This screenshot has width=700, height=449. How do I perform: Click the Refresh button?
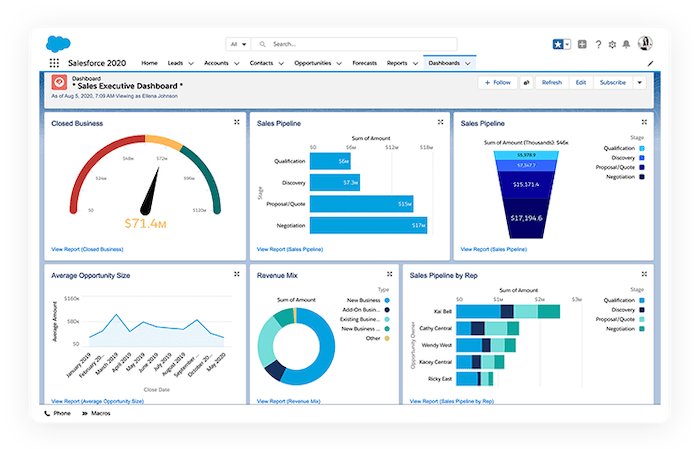(552, 83)
